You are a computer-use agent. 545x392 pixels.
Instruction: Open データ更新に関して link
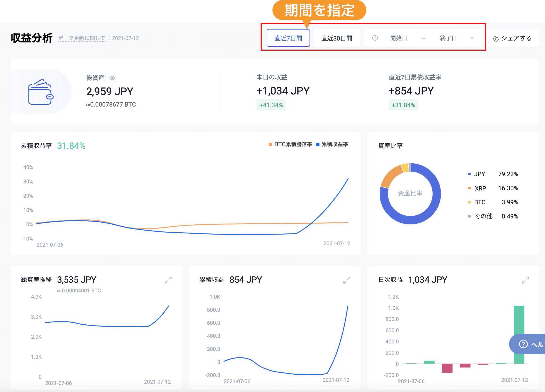pos(82,38)
